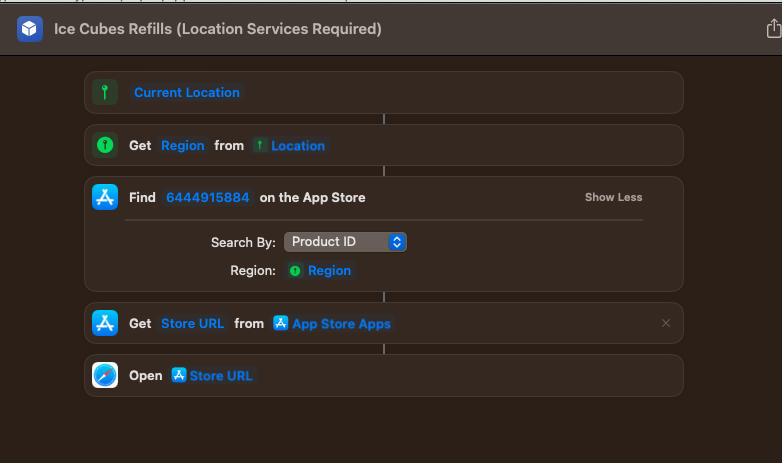Click the 'Region:' parameter label
Image resolution: width=782 pixels, height=463 pixels.
coord(252,270)
